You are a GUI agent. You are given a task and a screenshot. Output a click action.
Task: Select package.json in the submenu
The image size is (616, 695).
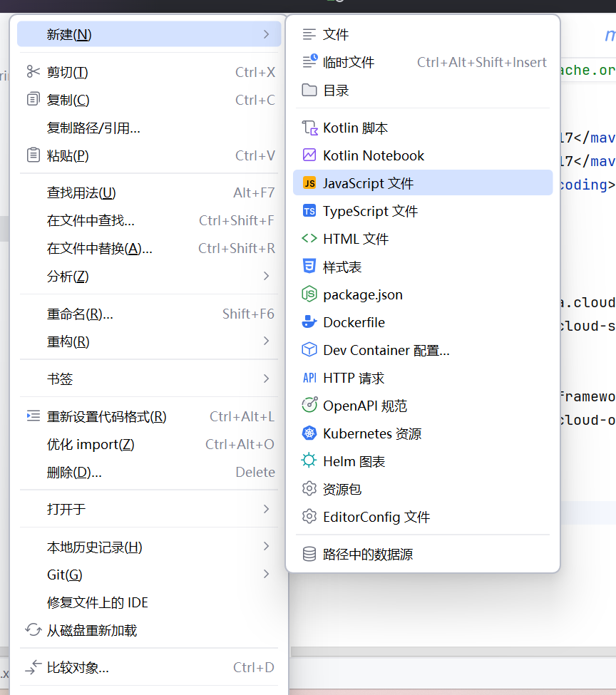[x=423, y=294]
